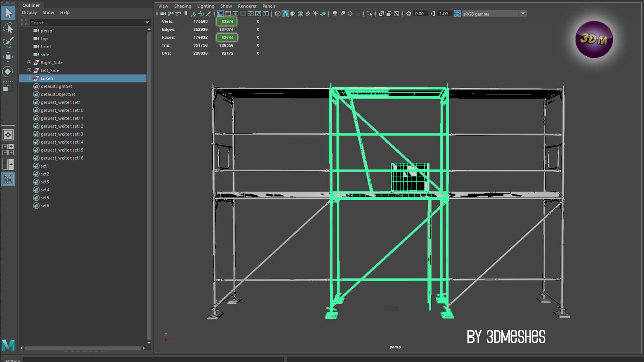Click the Outliner Search field

click(x=87, y=22)
